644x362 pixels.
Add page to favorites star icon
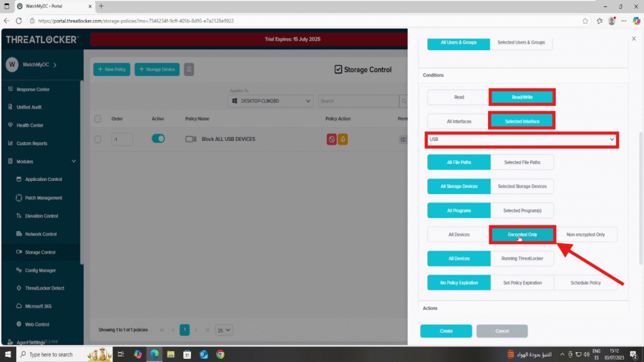[x=586, y=21]
